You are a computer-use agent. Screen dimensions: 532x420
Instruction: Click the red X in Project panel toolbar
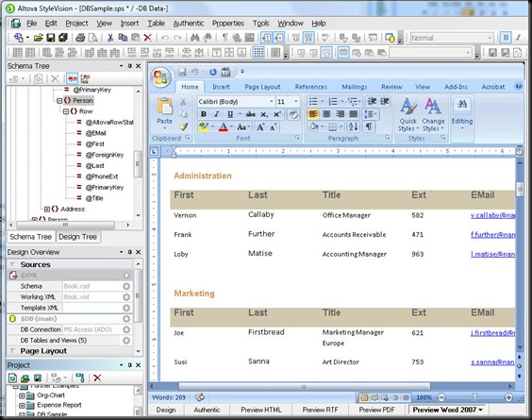(x=97, y=378)
